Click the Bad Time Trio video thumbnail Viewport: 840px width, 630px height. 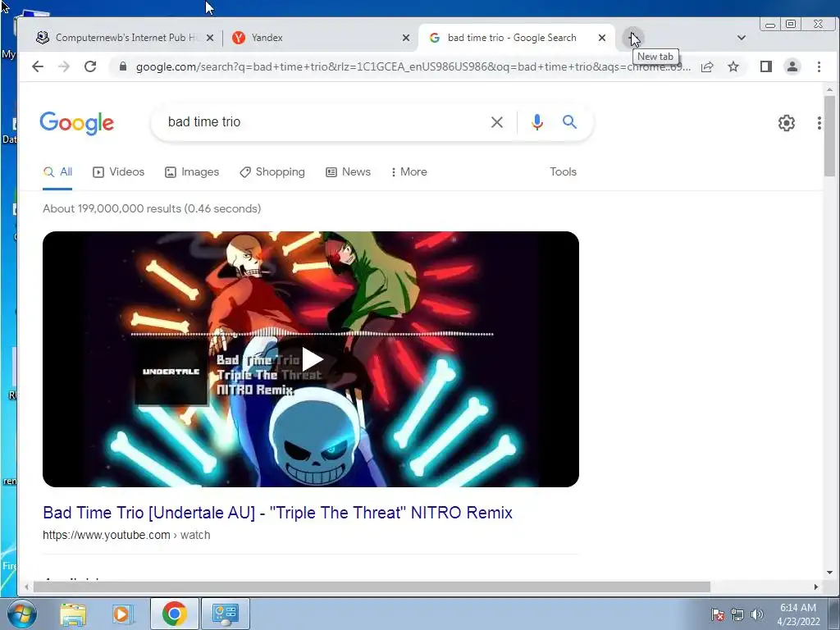[x=311, y=359]
